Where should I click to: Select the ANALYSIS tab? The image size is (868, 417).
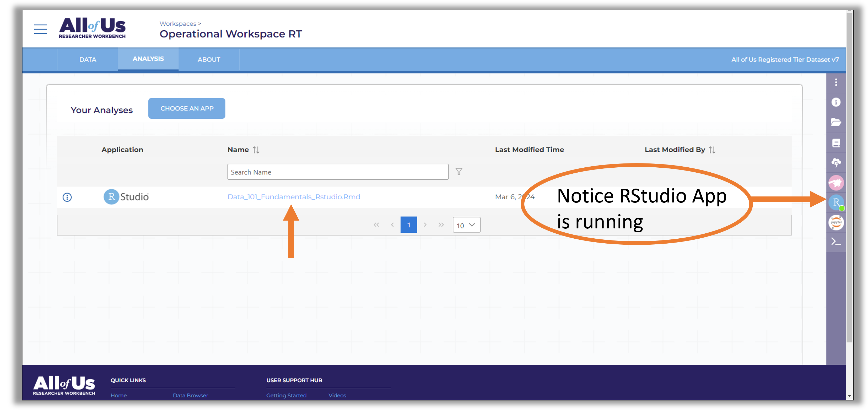[148, 59]
